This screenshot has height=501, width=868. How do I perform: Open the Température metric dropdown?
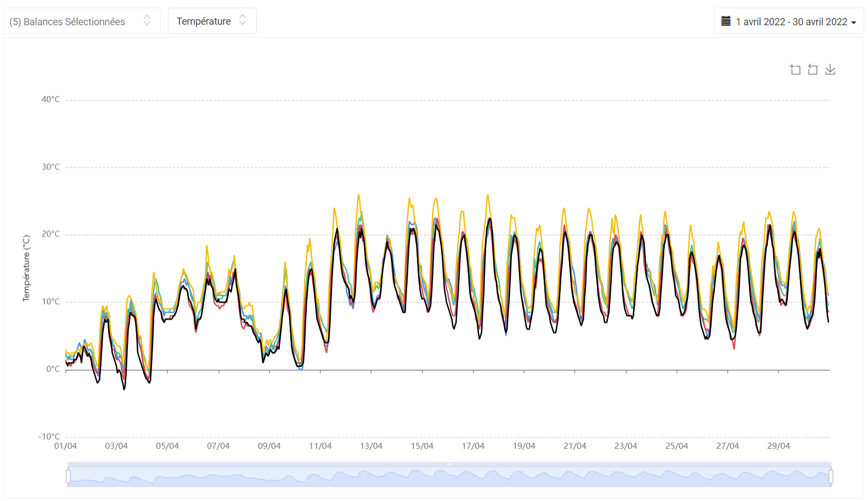tap(212, 21)
